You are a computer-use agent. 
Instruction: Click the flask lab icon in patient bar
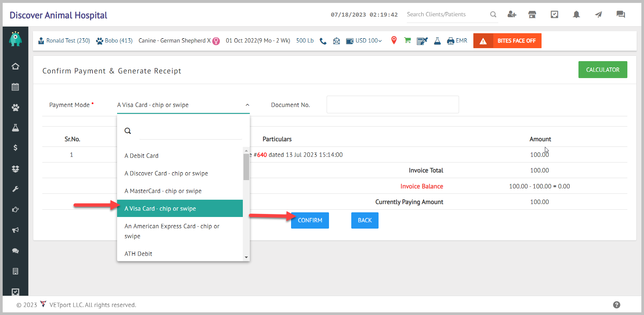click(437, 41)
